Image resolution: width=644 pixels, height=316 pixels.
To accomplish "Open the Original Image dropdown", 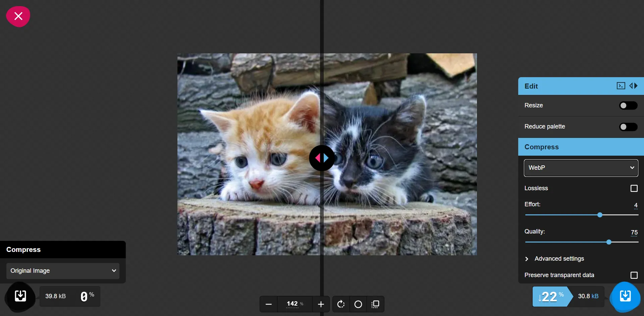I will point(63,271).
